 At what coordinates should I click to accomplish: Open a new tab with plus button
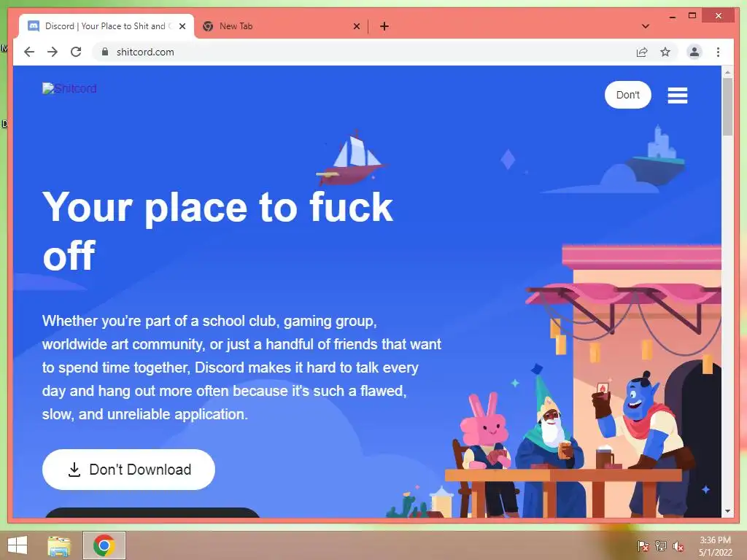(x=384, y=26)
